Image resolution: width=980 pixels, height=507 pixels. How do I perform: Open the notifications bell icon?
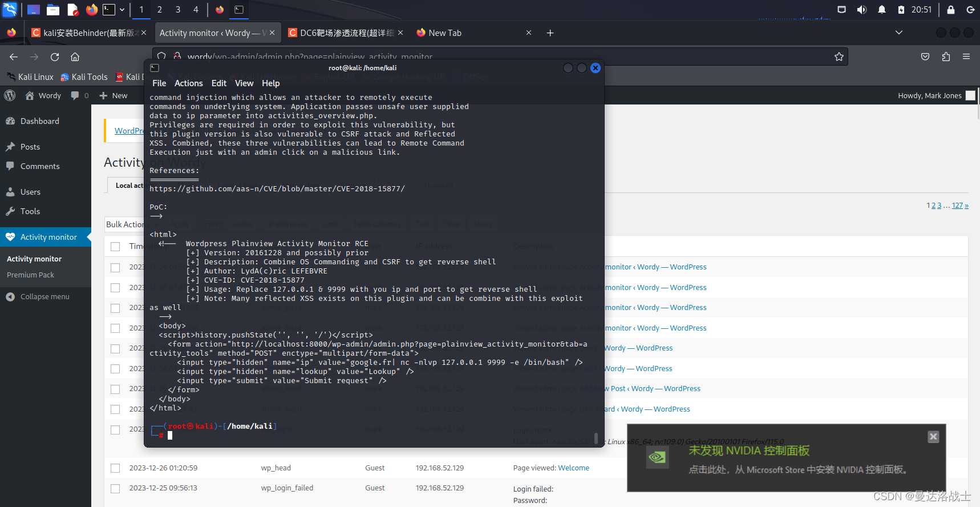click(882, 10)
